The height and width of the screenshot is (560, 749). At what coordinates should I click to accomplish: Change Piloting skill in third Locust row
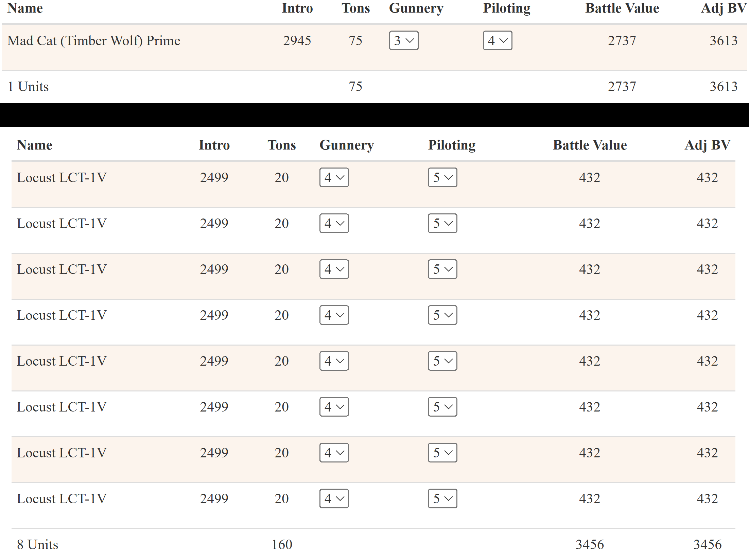[x=442, y=269]
